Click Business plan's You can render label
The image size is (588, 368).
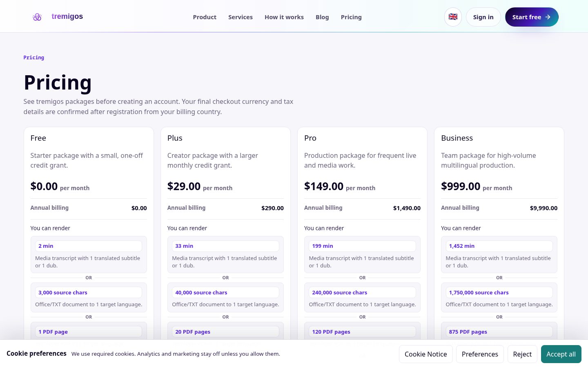461,228
